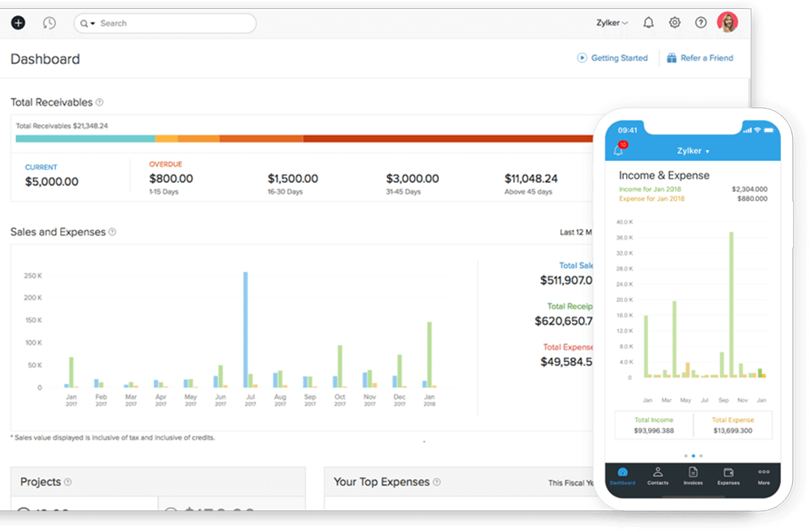Click the Total Receivables info icon
The image size is (810, 532).
(99, 102)
